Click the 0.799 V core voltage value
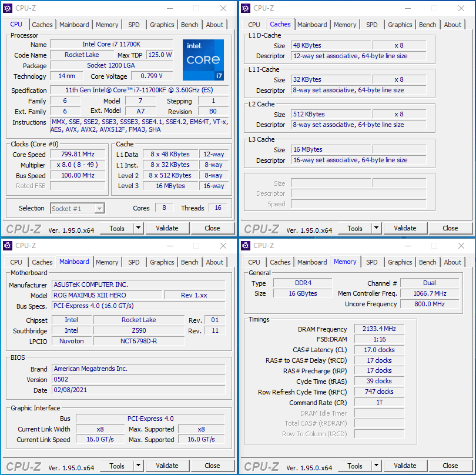This screenshot has width=476, height=475. coord(152,76)
